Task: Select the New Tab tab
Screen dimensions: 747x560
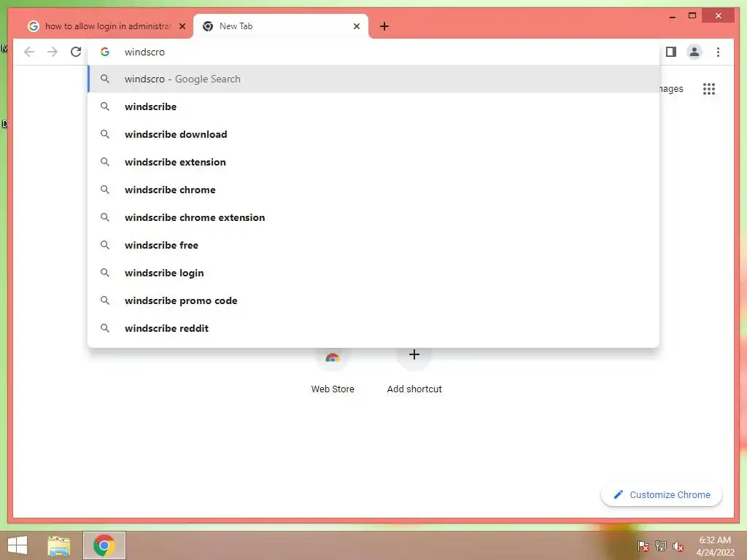Action: click(x=280, y=26)
